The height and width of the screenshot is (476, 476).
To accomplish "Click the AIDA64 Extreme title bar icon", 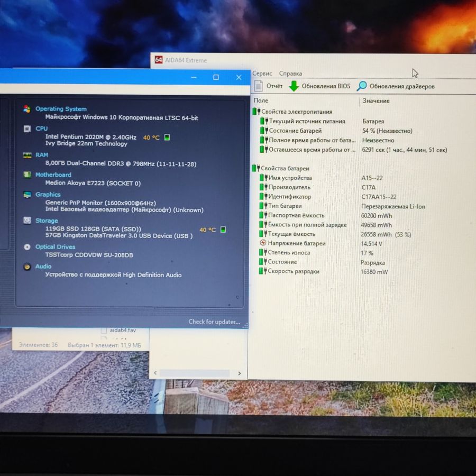I will point(159,59).
